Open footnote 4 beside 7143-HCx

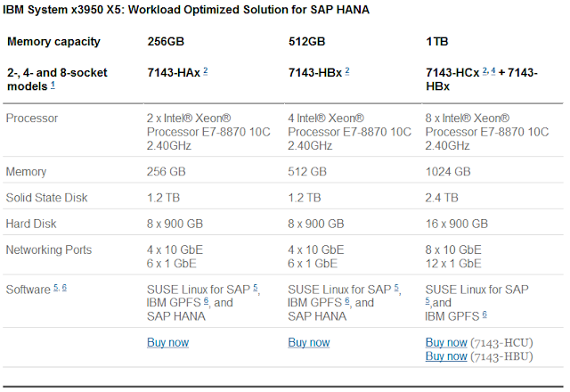click(493, 70)
